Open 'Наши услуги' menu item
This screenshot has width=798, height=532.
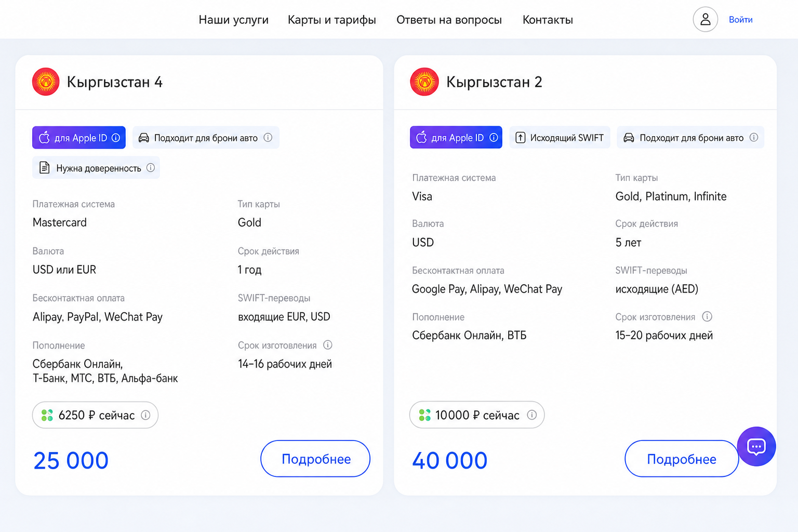[x=234, y=20]
